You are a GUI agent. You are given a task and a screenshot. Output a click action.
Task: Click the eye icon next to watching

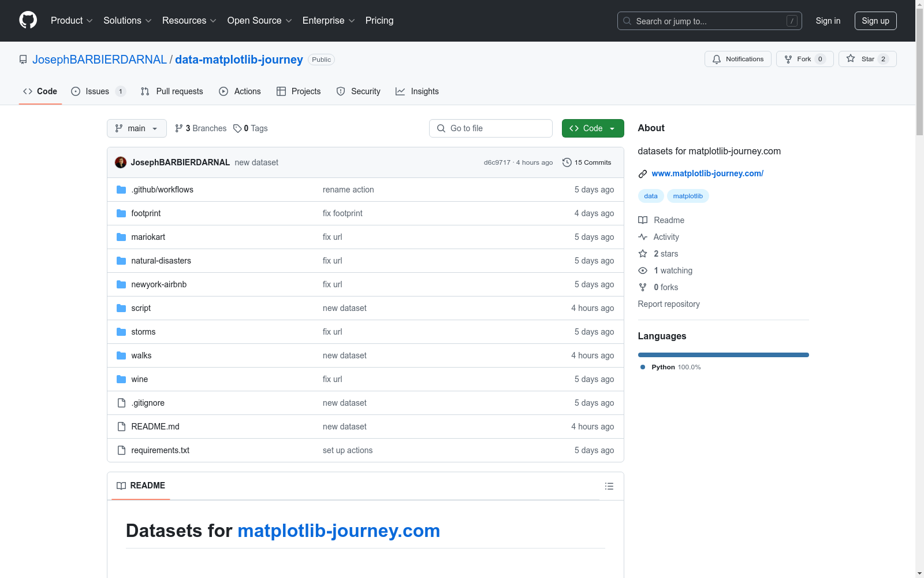[643, 271]
